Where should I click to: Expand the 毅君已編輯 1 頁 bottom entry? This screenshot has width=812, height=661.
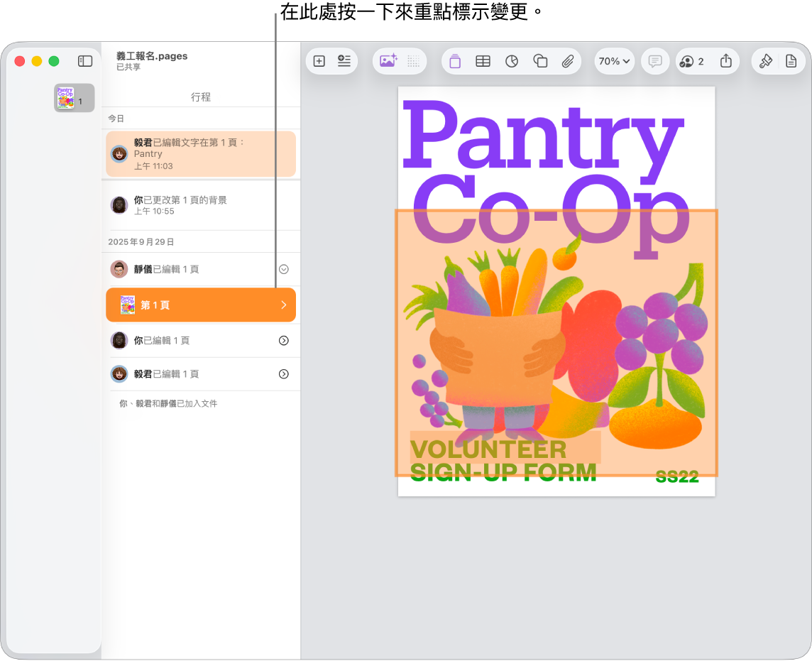pos(284,374)
